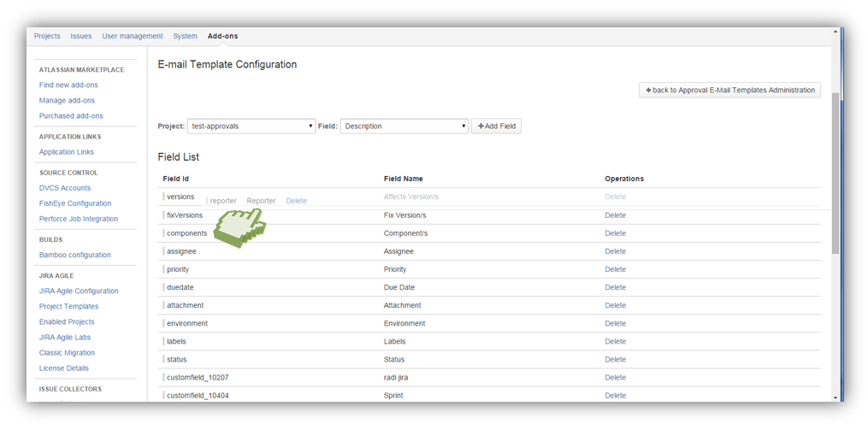Image resolution: width=868 pixels, height=430 pixels.
Task: Open the FishEye Configuration link
Action: (x=75, y=203)
